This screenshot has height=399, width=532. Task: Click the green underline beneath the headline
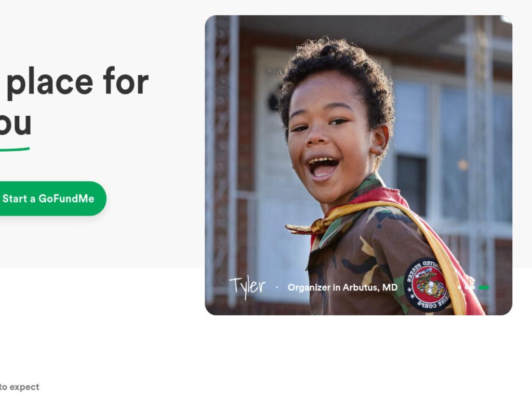15,149
